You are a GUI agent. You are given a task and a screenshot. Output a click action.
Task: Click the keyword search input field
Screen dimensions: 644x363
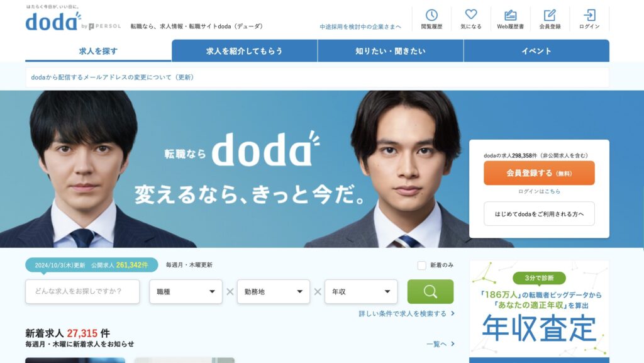tap(82, 291)
